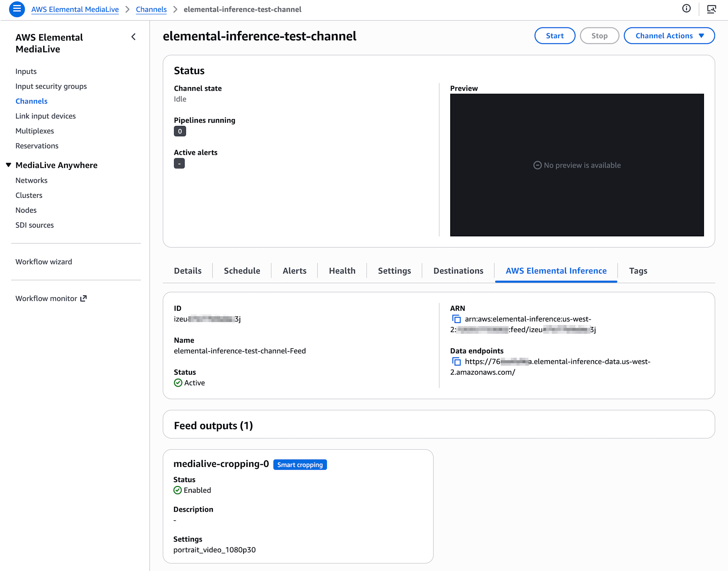This screenshot has height=571, width=728.
Task: Select Clusters in the sidebar
Action: click(29, 195)
